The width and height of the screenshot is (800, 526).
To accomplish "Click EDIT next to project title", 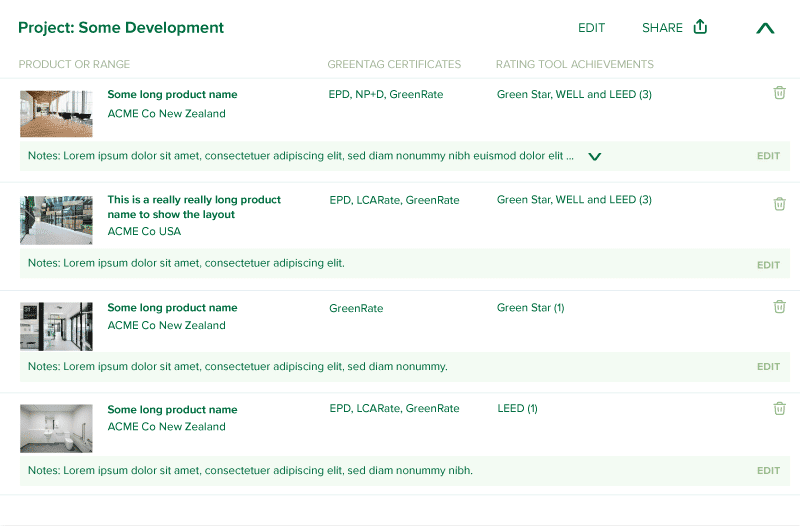I will tap(591, 28).
